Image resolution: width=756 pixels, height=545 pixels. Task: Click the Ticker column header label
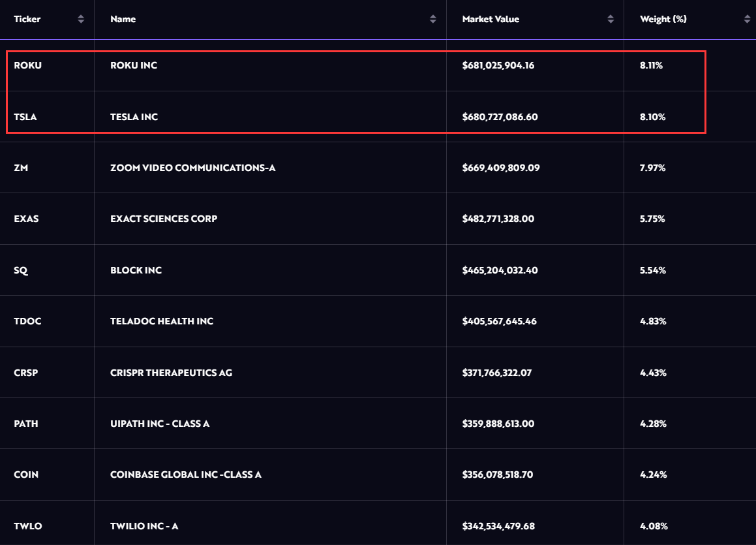coord(27,20)
